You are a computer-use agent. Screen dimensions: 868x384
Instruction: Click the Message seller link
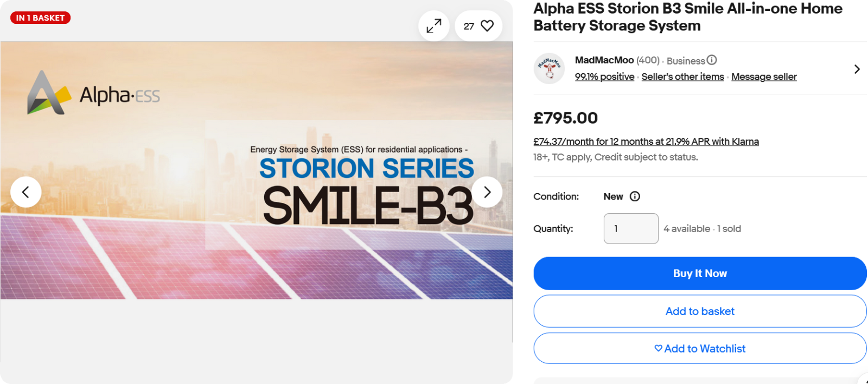point(764,77)
